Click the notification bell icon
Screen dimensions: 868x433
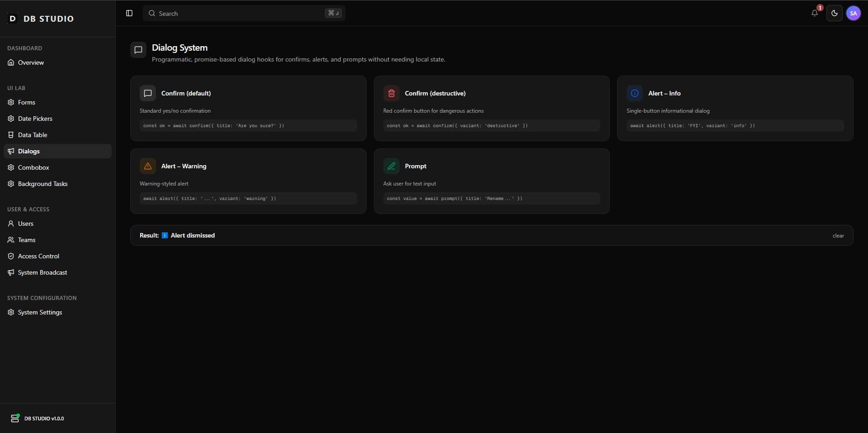[814, 13]
